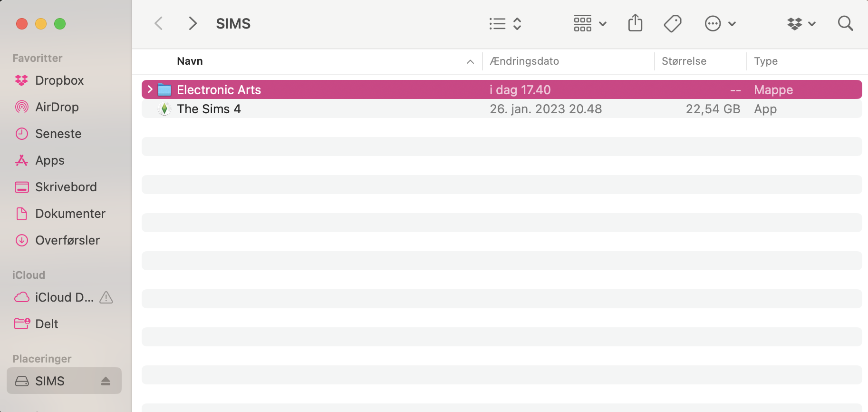The height and width of the screenshot is (412, 868).
Task: Go back with the left arrow
Action: [159, 23]
